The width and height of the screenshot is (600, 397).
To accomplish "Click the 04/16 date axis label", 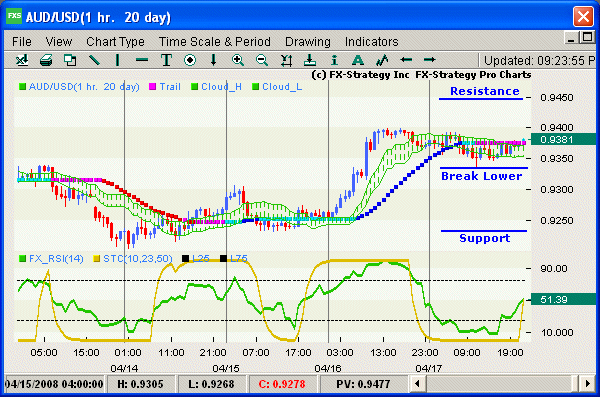I will coord(328,368).
